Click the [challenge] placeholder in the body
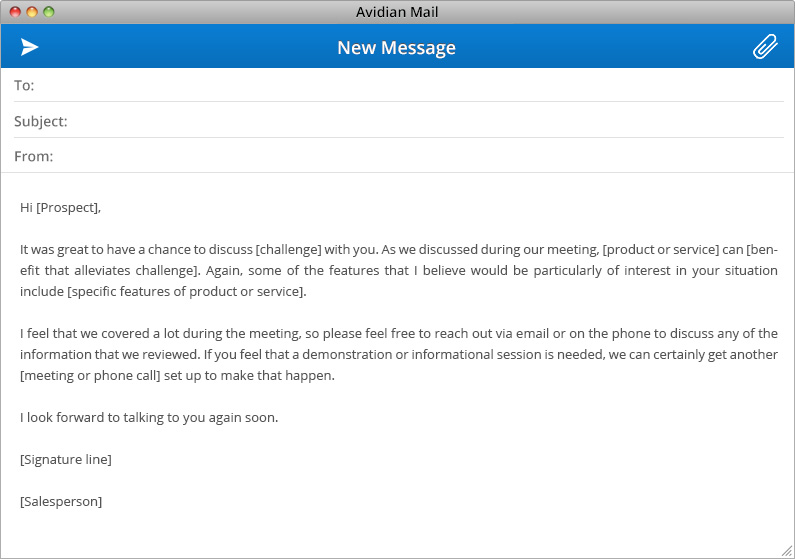 289,250
